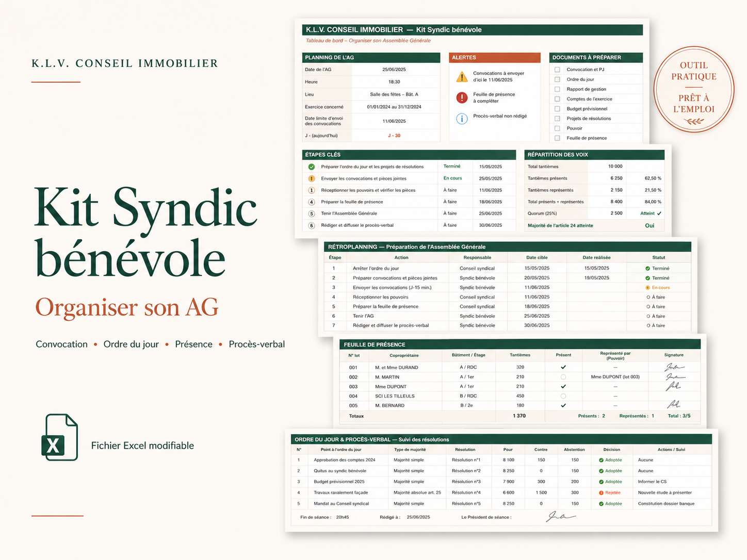747x560 pixels.
Task: Mark M. MARTIN as present
Action: (563, 377)
